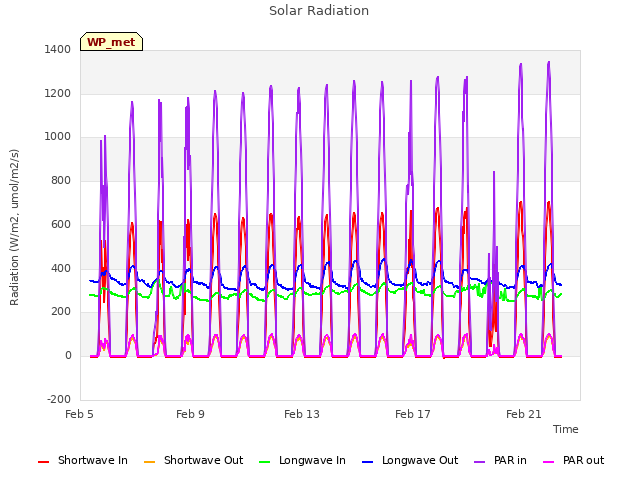Image resolution: width=640 pixels, height=480 pixels.
Task: Click the 1400 y-axis tick label
Action: point(58,49)
